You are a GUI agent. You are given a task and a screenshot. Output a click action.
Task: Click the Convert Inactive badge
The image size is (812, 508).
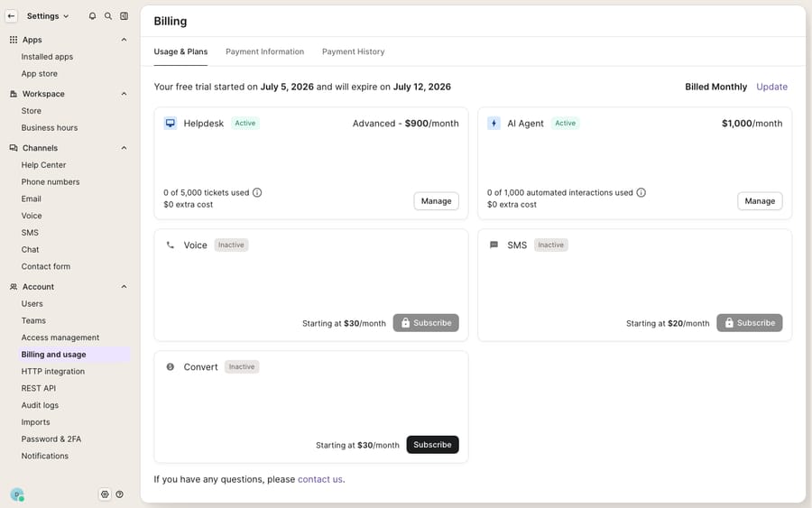242,366
